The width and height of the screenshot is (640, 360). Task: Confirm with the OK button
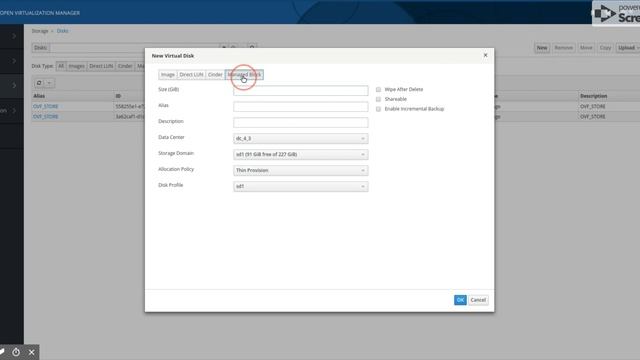coord(460,300)
